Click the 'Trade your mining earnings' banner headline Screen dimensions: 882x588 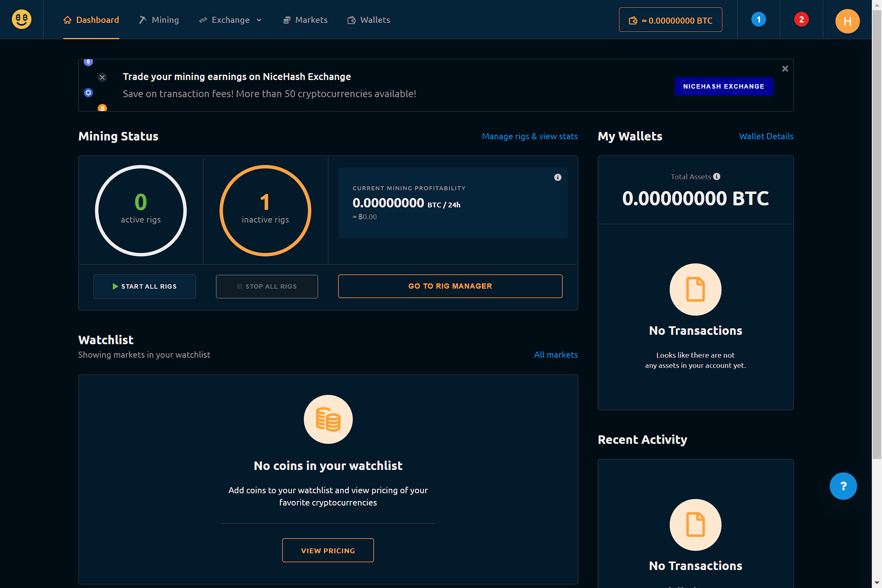pos(237,77)
